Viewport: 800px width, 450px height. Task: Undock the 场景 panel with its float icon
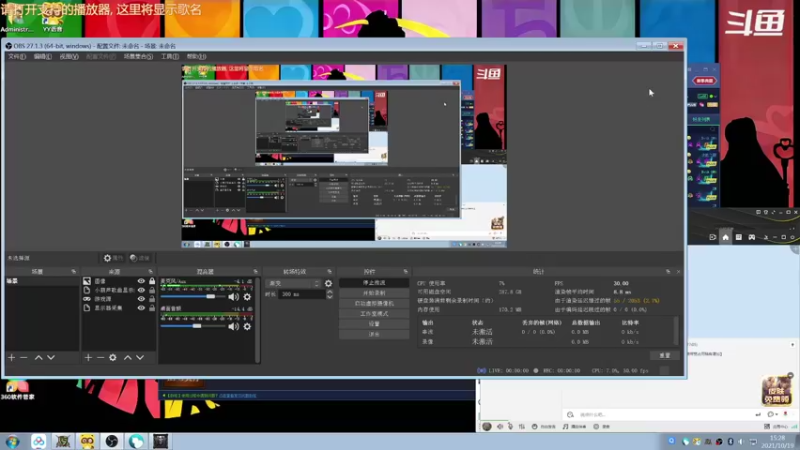73,271
